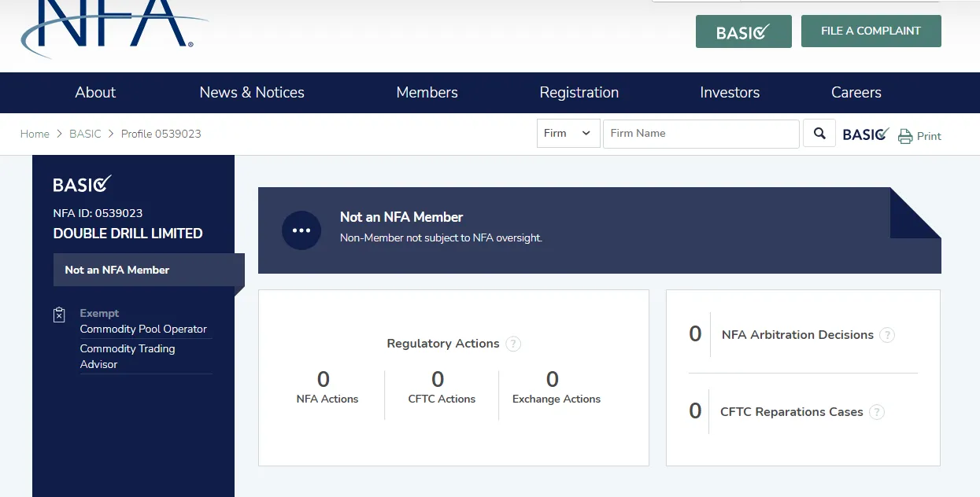Open the News & Notices menu

point(252,93)
